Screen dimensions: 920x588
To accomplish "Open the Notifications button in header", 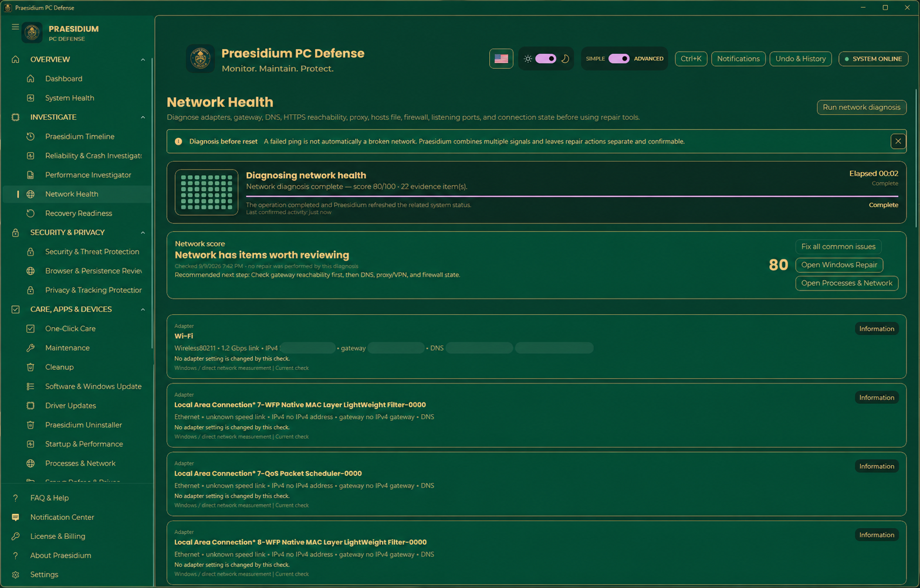I will click(x=738, y=59).
